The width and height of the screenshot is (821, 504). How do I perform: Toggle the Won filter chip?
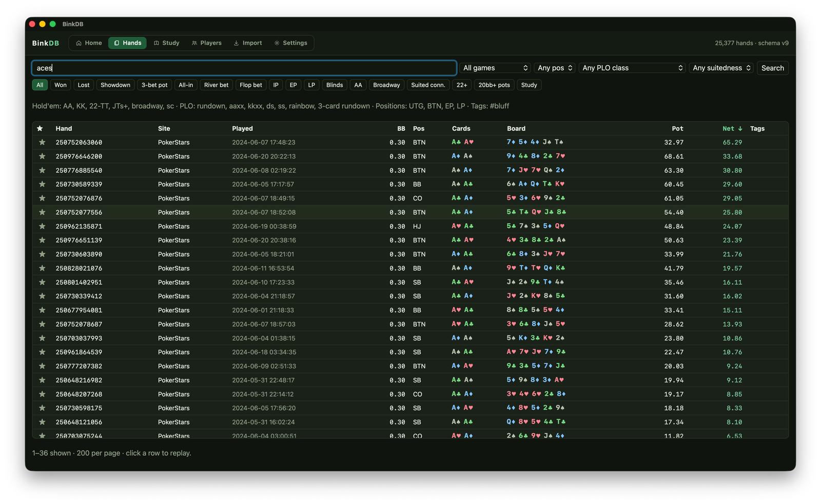pos(61,85)
